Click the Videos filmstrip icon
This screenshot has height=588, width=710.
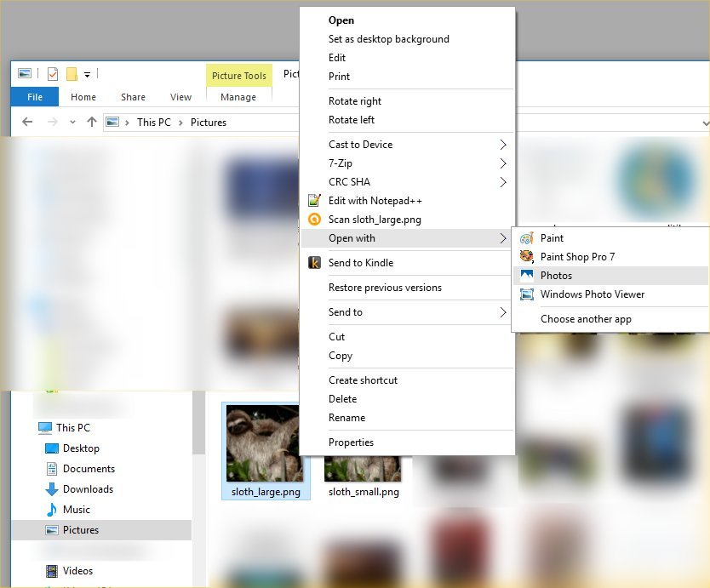[52, 571]
